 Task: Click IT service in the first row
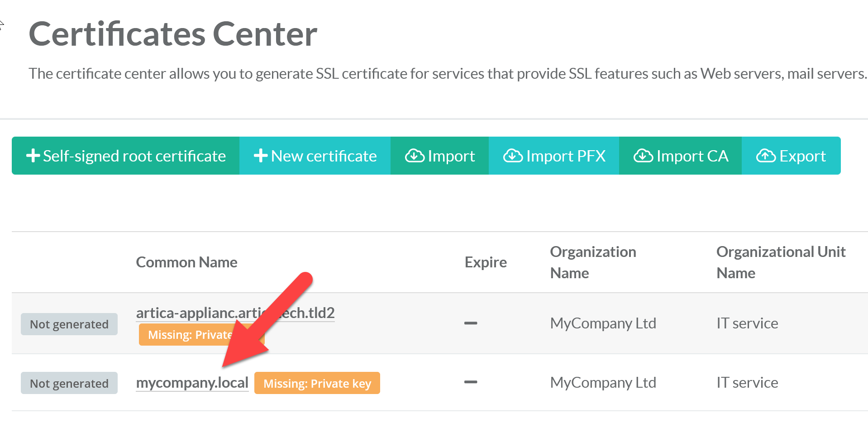(x=747, y=323)
